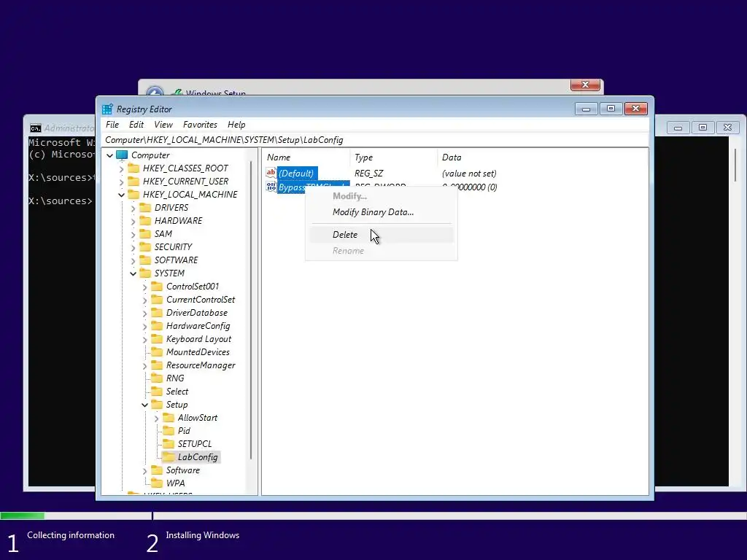This screenshot has height=560, width=747.
Task: Open the Favorites menu
Action: (200, 125)
